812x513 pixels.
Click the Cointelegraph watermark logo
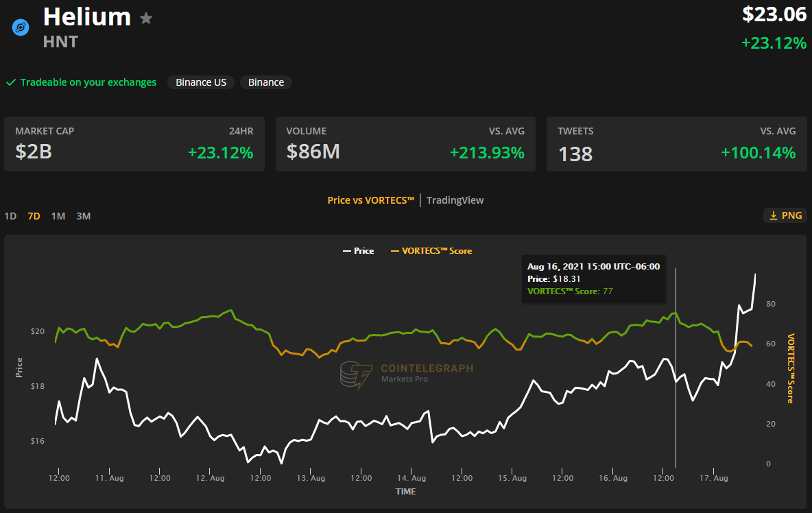[x=355, y=374]
